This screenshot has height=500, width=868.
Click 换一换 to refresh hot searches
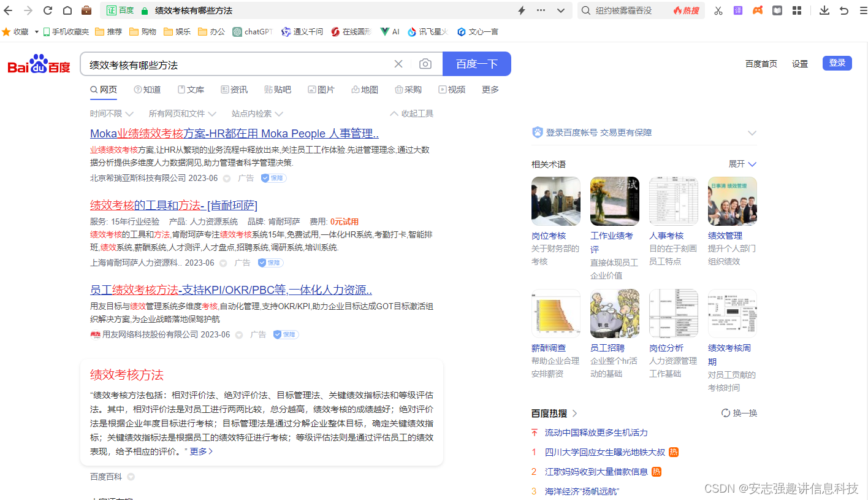coord(739,413)
